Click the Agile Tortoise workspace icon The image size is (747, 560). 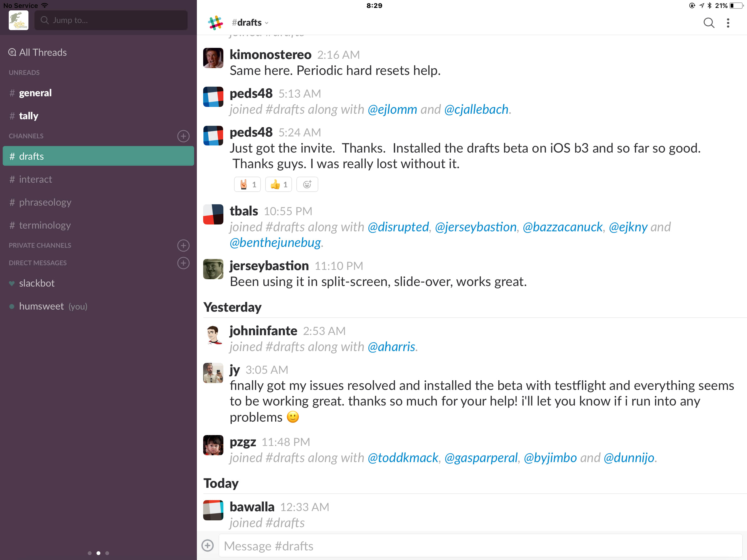click(19, 20)
